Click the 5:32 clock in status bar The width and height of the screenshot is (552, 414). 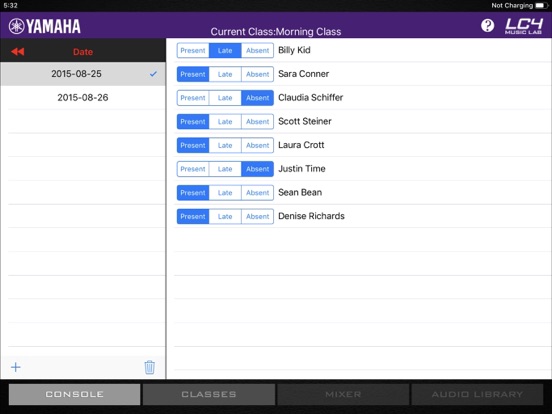10,5
